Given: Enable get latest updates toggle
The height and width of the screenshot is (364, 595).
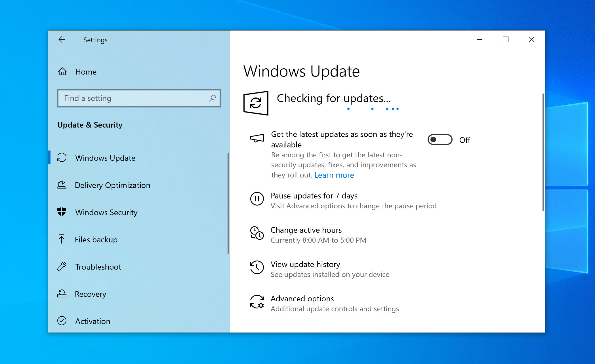Looking at the screenshot, I should tap(440, 139).
